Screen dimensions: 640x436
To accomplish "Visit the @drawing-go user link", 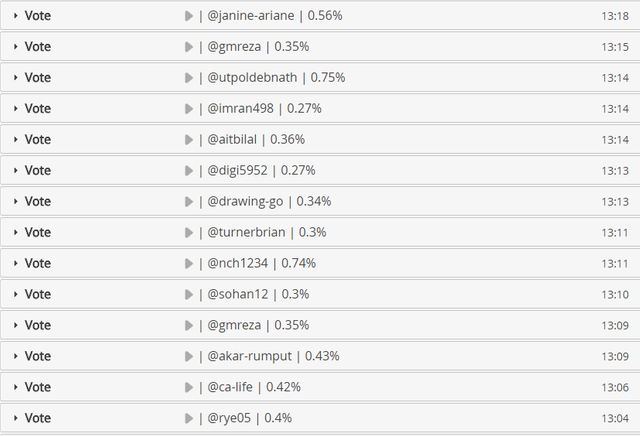I will pos(245,202).
